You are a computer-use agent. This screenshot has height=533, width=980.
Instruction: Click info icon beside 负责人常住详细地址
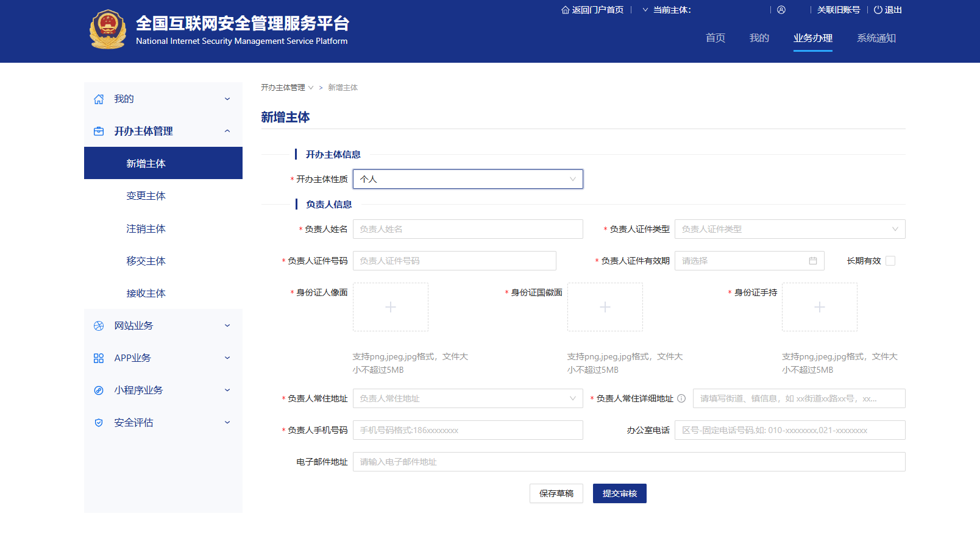click(x=681, y=398)
